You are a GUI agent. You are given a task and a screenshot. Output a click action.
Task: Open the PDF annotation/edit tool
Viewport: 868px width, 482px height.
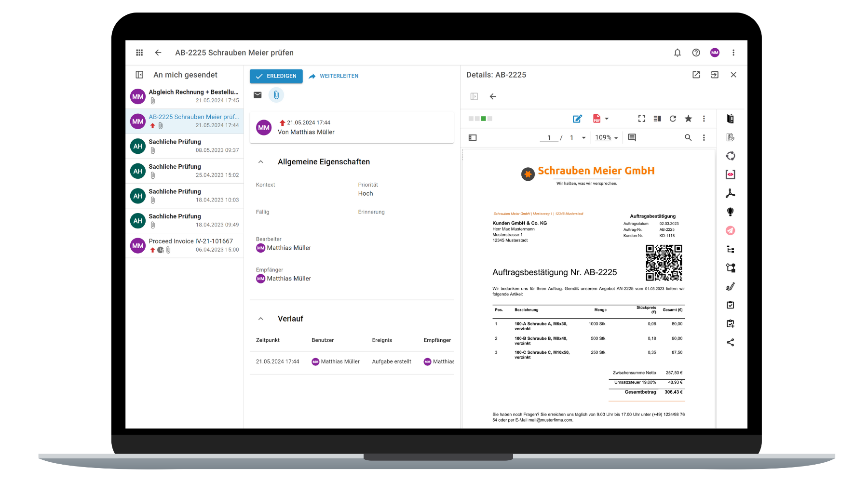pos(577,118)
